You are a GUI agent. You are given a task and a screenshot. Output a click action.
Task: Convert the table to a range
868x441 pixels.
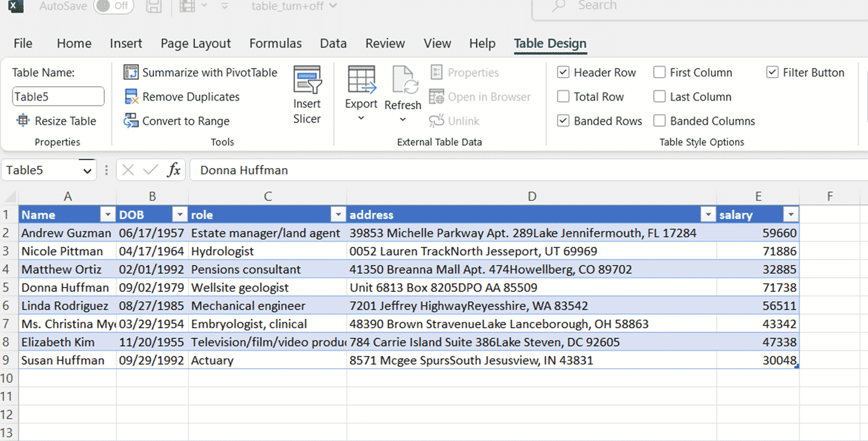point(177,121)
